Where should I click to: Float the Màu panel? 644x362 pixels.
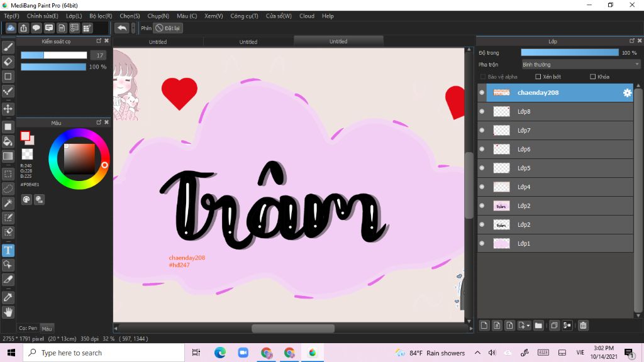pyautogui.click(x=99, y=123)
